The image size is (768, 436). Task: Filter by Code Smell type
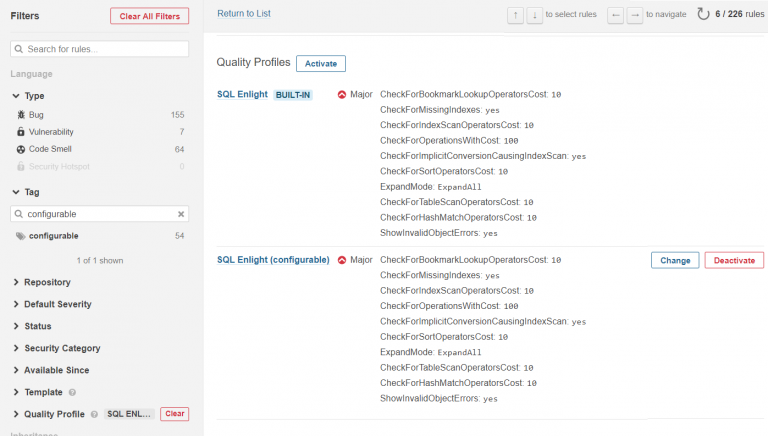[100, 149]
